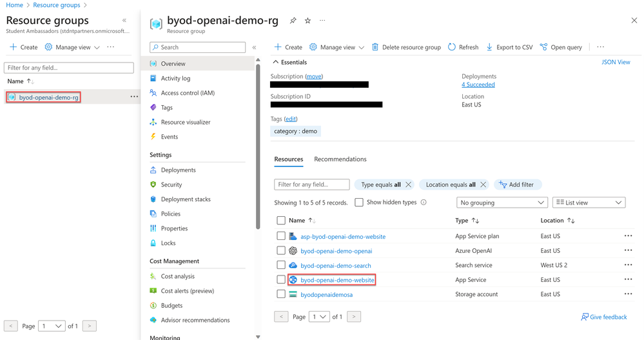The width and height of the screenshot is (644, 340).
Task: Remove the Type equals all filter
Action: (408, 185)
